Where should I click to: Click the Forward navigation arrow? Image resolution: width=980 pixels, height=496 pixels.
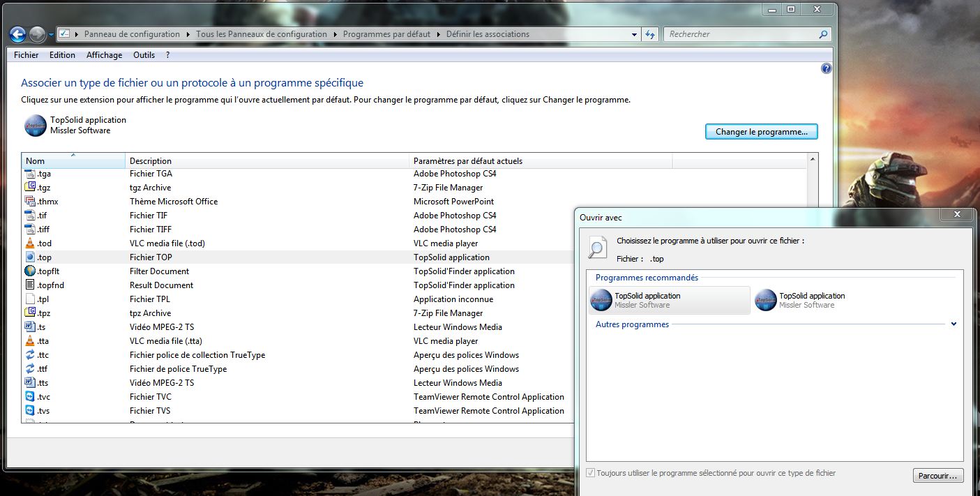[x=37, y=33]
